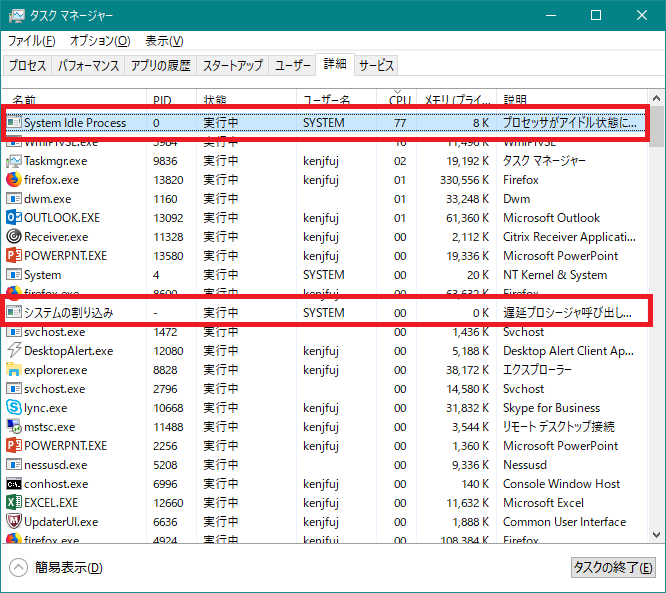Click the mstsc.exe remote desktop icon

click(x=14, y=426)
